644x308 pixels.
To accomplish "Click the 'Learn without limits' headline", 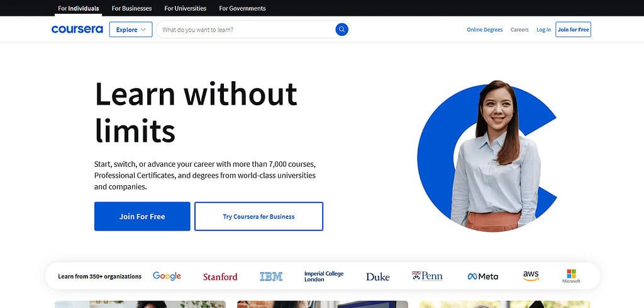I will click(196, 112).
